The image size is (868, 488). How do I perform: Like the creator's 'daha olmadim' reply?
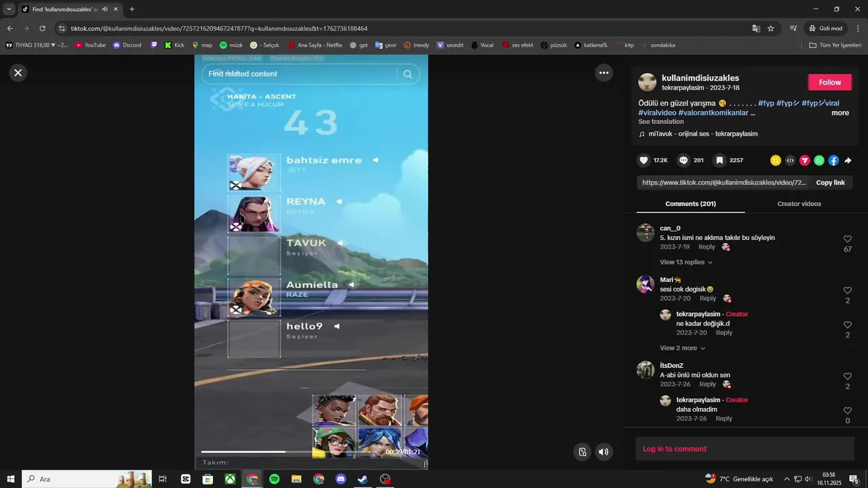click(848, 411)
